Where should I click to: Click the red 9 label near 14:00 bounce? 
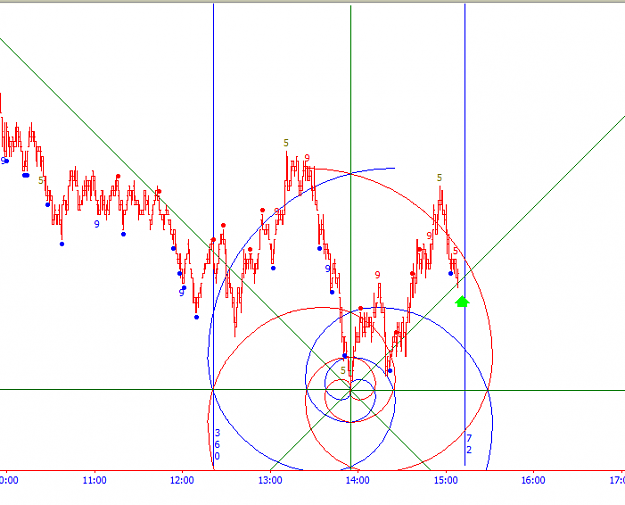coord(377,275)
